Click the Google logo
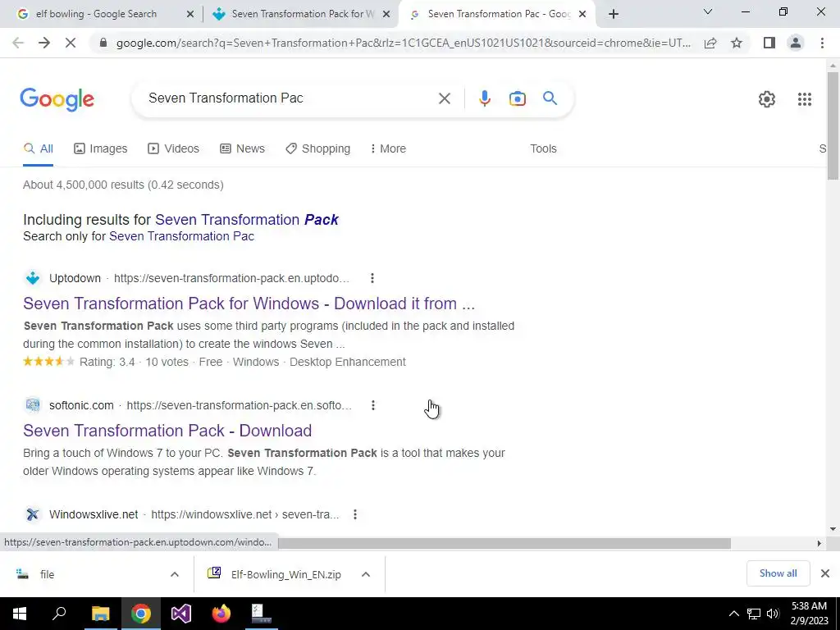 [x=57, y=99]
